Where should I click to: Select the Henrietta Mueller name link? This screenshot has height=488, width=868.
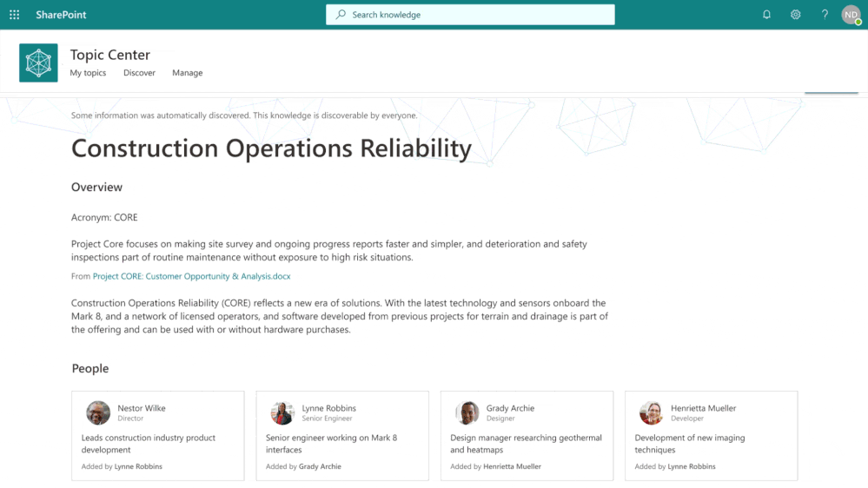tap(703, 408)
